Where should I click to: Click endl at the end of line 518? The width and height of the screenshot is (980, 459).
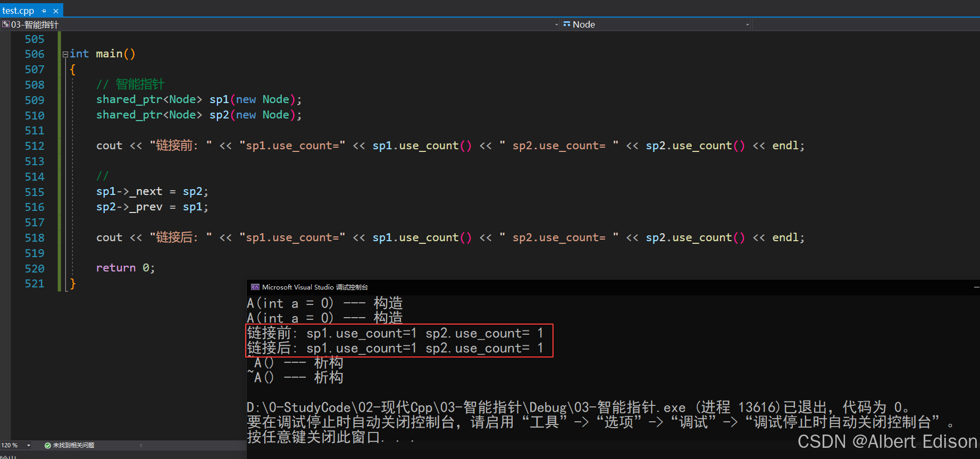click(x=785, y=237)
